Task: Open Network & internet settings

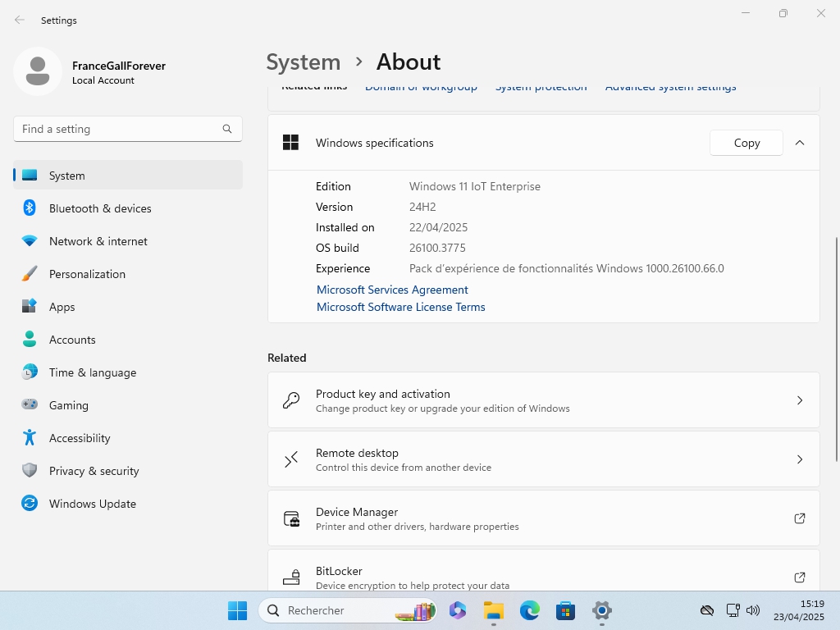Action: 98,241
